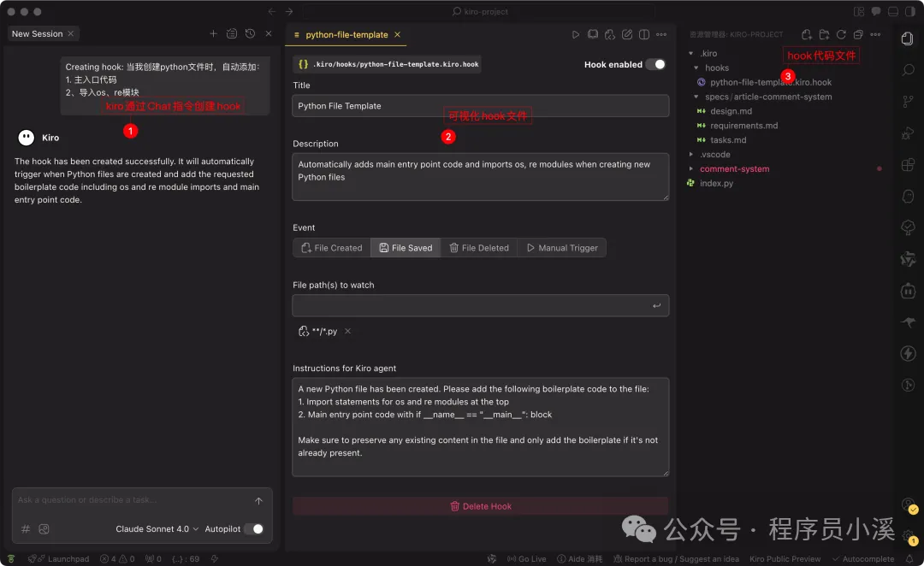Open the Manage gear icon in activity bar
This screenshot has width=924, height=566.
click(x=908, y=536)
